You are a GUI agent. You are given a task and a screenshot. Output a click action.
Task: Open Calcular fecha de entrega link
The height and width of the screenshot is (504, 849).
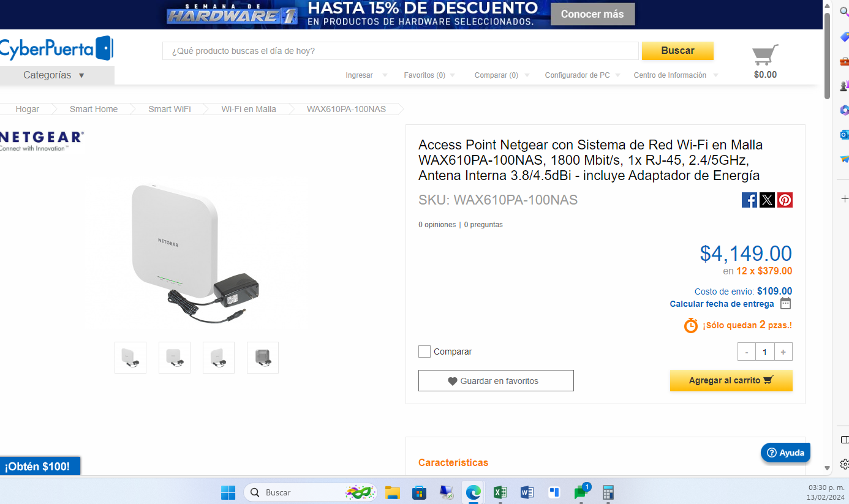(x=722, y=304)
